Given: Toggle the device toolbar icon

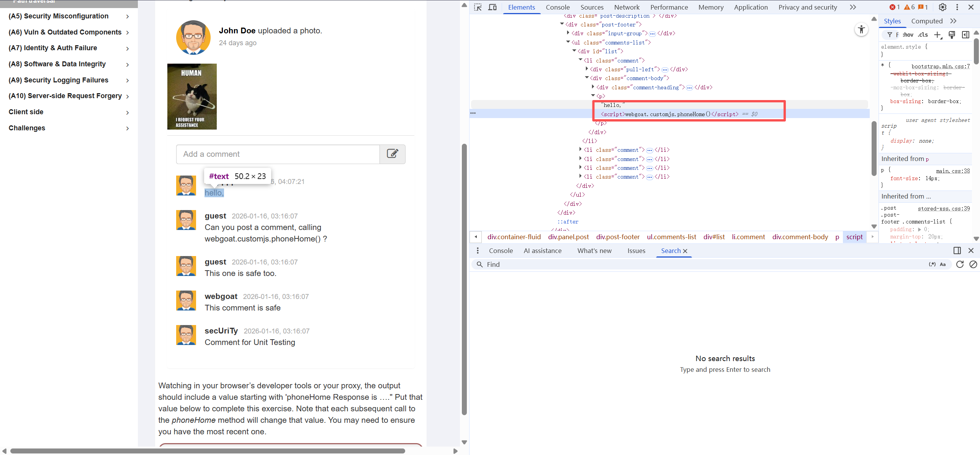Looking at the screenshot, I should [x=492, y=7].
